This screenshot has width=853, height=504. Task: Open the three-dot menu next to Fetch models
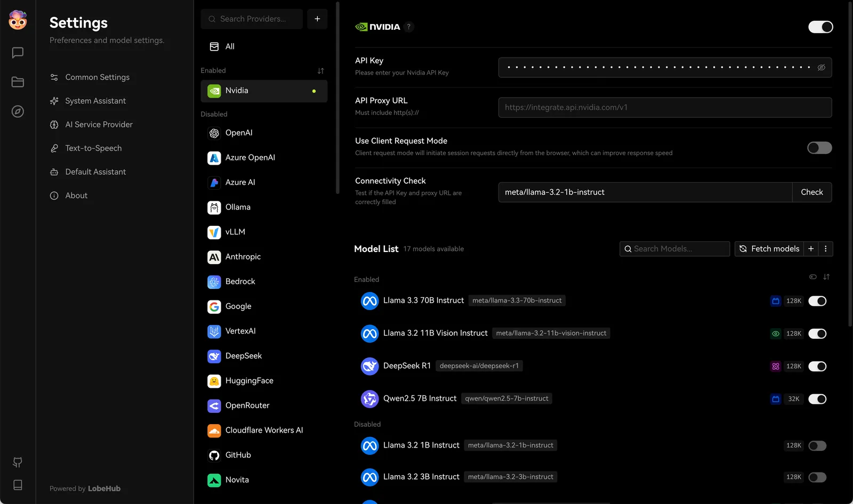click(825, 249)
